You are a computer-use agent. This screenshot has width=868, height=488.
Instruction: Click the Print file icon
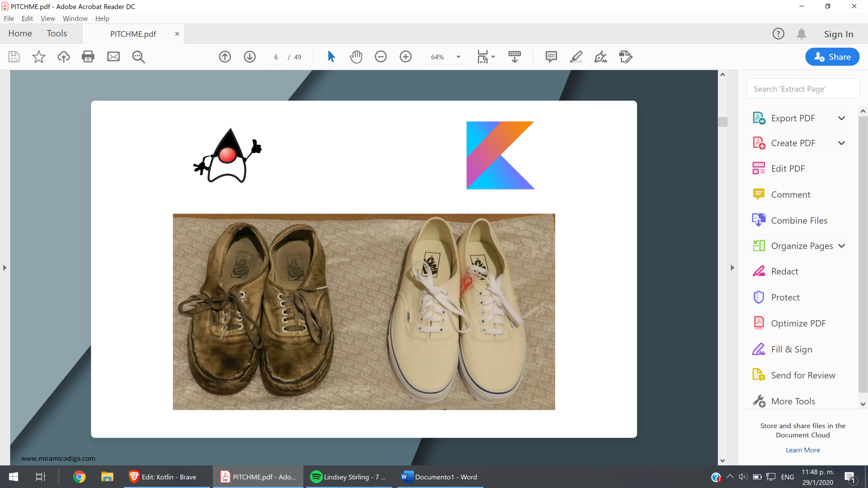click(88, 57)
